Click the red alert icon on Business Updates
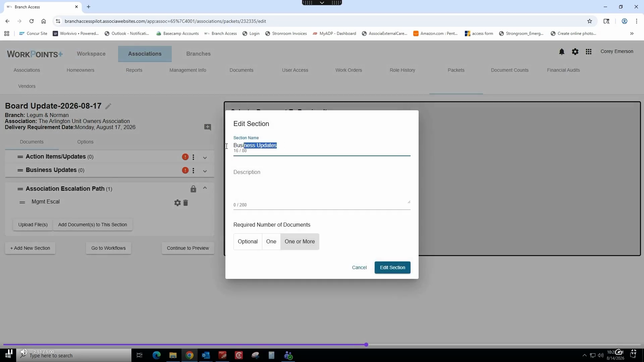Viewport: 644px width, 362px height. coord(185,170)
